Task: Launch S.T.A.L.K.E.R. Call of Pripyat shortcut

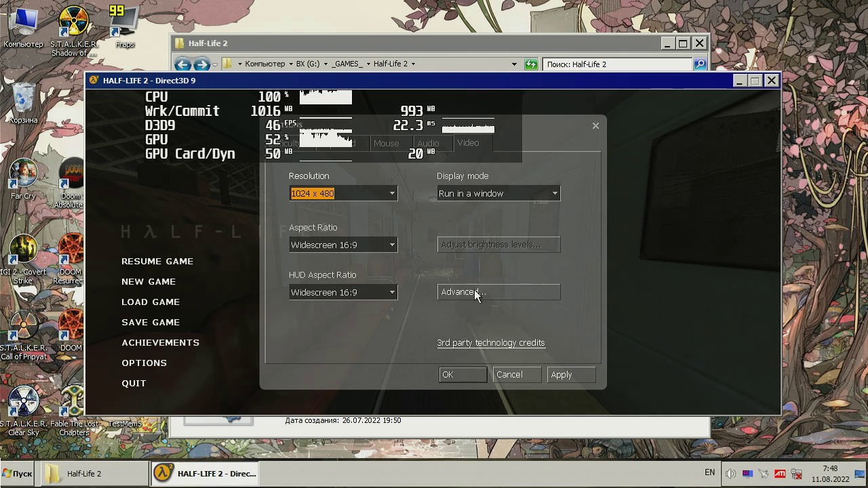Action: click(23, 336)
